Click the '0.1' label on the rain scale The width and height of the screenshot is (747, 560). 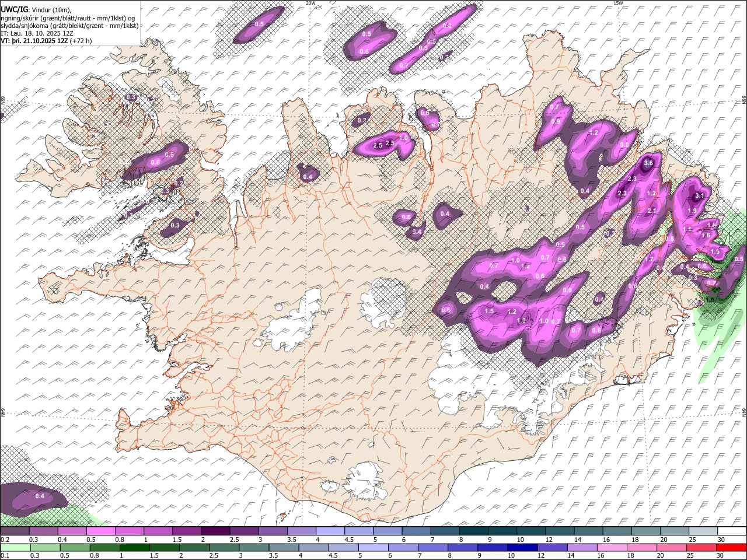5,556
